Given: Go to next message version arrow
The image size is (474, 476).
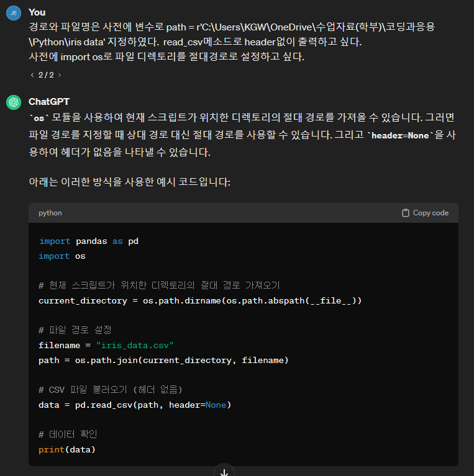Looking at the screenshot, I should (60, 75).
